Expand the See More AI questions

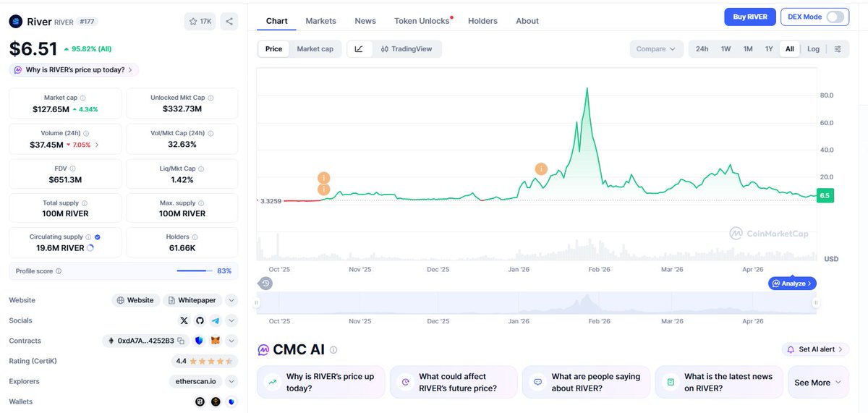[x=817, y=383]
